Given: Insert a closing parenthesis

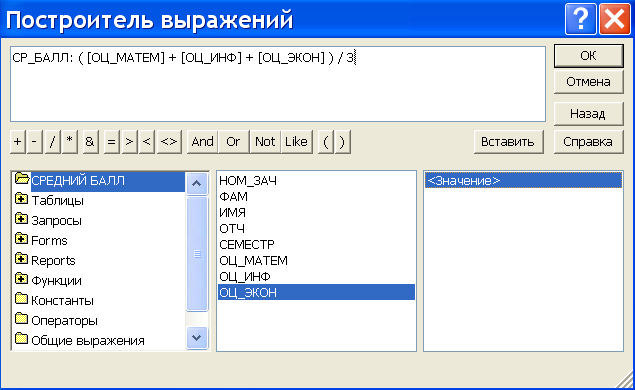Looking at the screenshot, I should tap(343, 142).
